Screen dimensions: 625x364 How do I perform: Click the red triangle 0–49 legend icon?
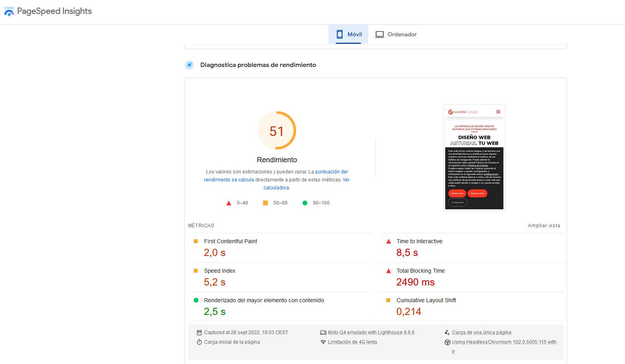tap(229, 203)
